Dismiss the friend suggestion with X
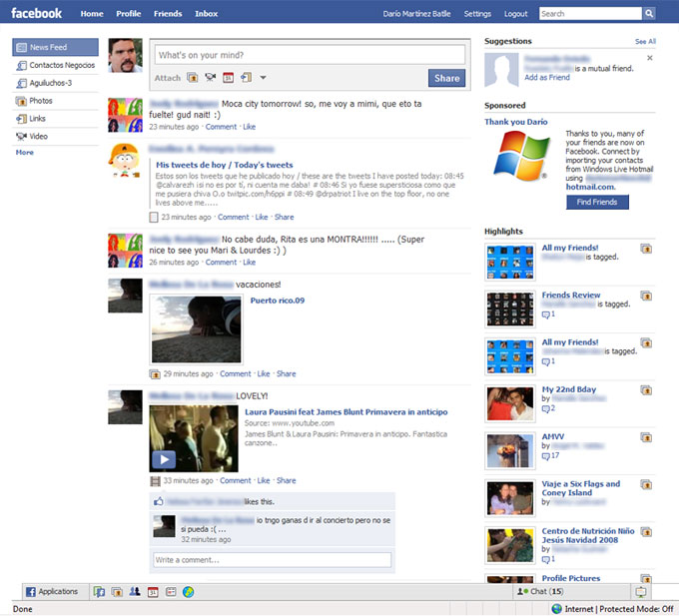 click(650, 58)
